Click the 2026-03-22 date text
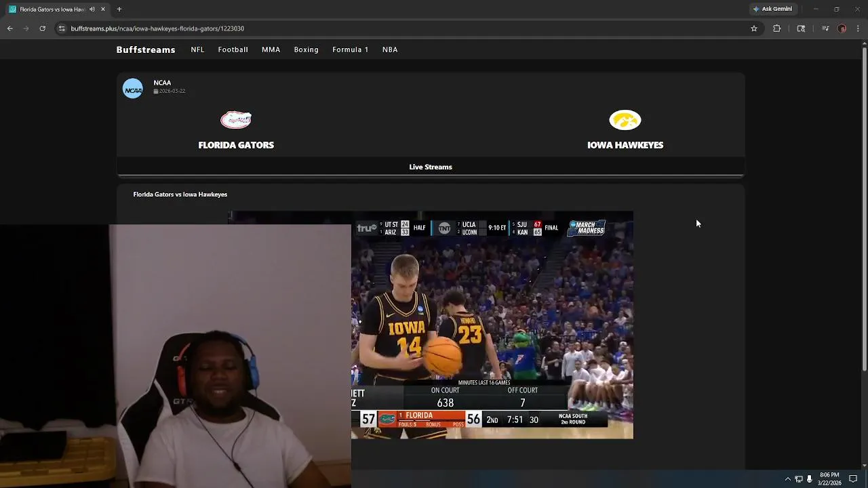Image resolution: width=868 pixels, height=488 pixels. tap(172, 91)
